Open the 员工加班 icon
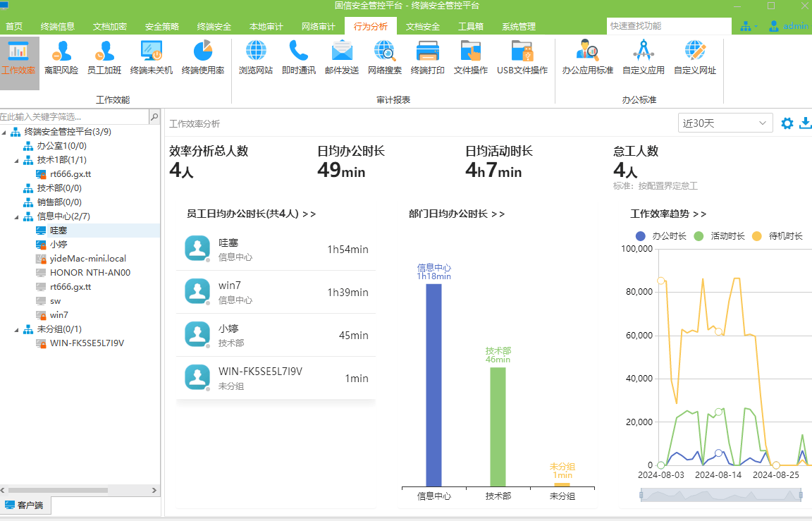 tap(104, 58)
